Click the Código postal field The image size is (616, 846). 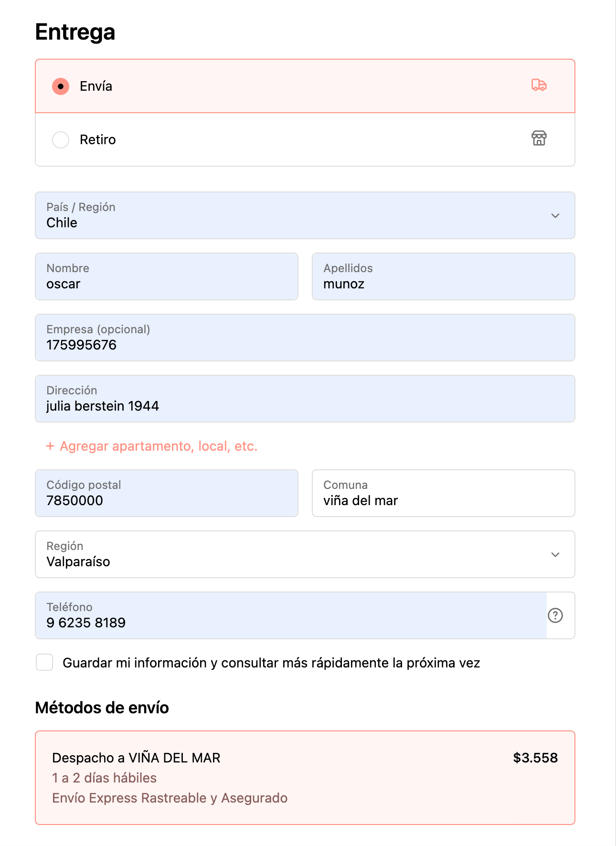click(166, 494)
